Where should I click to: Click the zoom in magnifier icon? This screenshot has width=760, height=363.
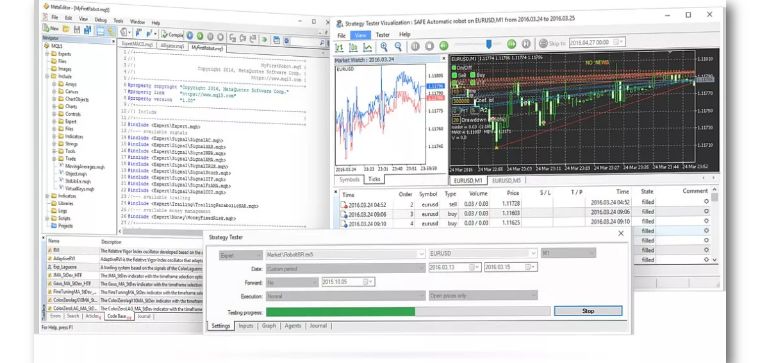384,47
